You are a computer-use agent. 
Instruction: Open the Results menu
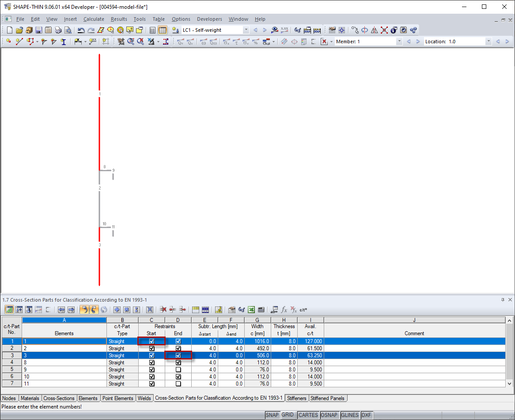(119, 19)
